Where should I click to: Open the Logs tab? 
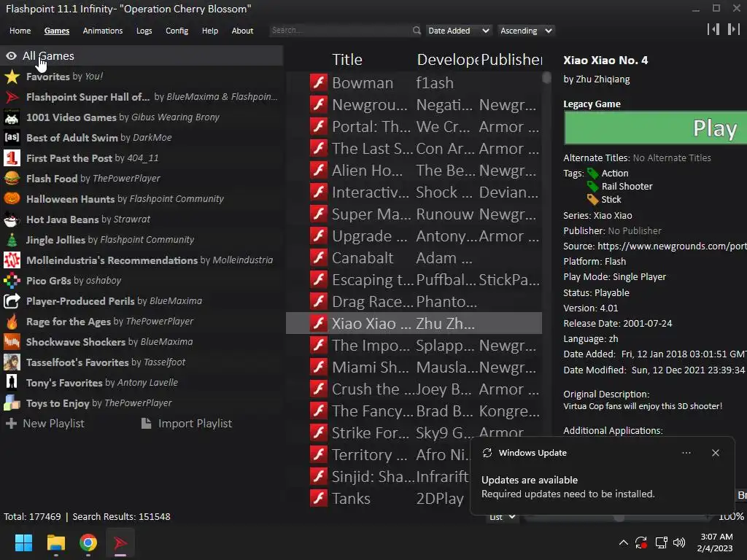[x=144, y=31]
